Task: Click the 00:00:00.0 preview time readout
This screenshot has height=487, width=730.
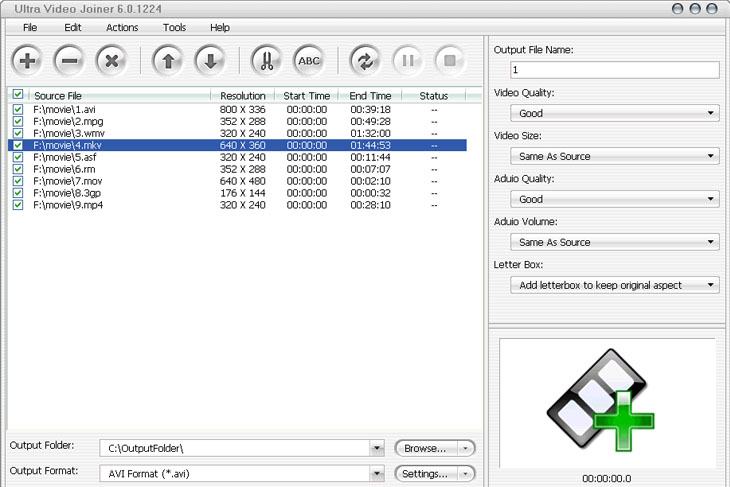Action: 607,479
